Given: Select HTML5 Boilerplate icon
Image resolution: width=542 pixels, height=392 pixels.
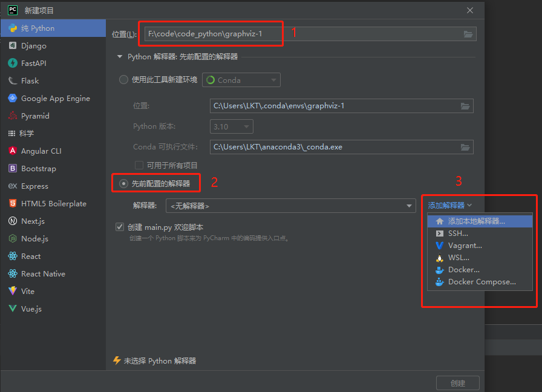Looking at the screenshot, I should tap(13, 203).
